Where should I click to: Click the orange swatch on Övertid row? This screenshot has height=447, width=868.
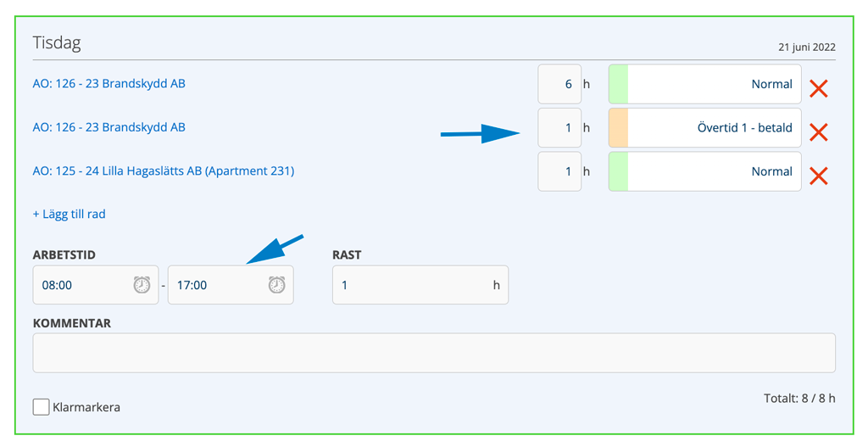pos(619,128)
